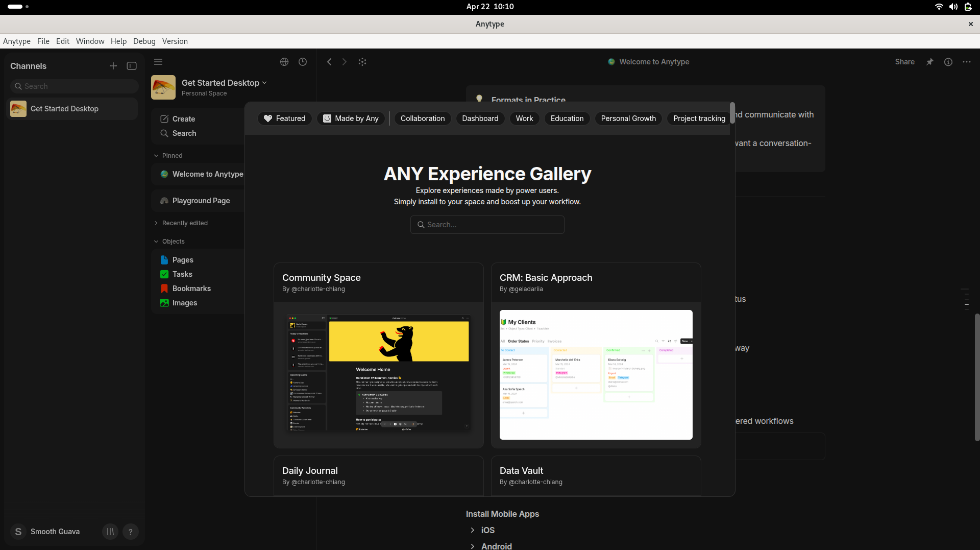The height and width of the screenshot is (550, 980).
Task: Select the Work category tab
Action: 524,118
